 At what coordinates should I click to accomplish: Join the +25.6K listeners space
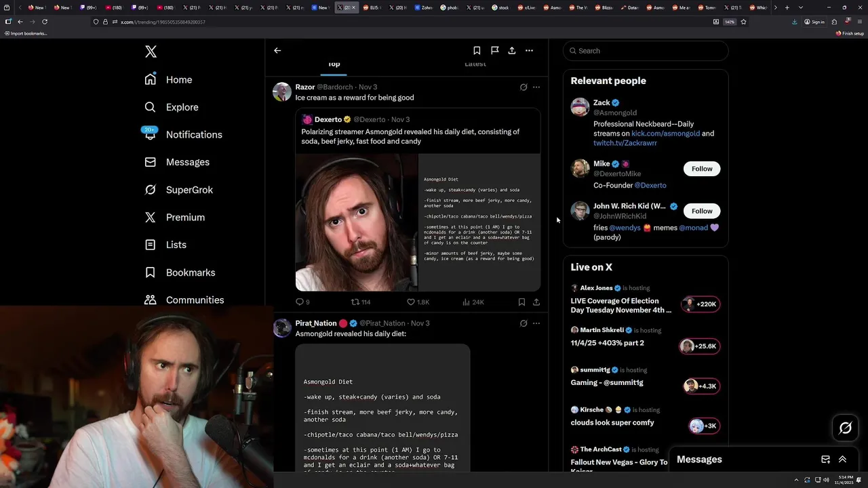point(699,346)
